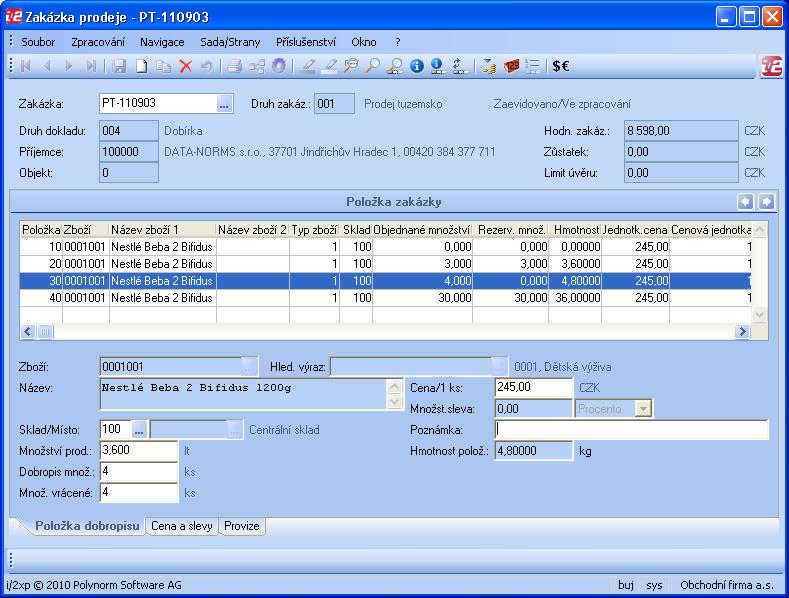Click the Množ. vrácené field
The image size is (789, 598).
click(139, 493)
